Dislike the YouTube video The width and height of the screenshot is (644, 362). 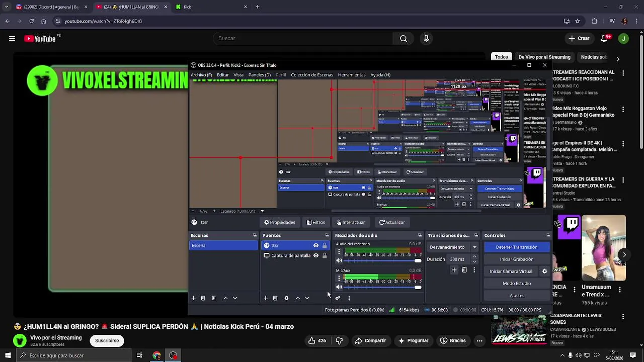[x=339, y=341]
